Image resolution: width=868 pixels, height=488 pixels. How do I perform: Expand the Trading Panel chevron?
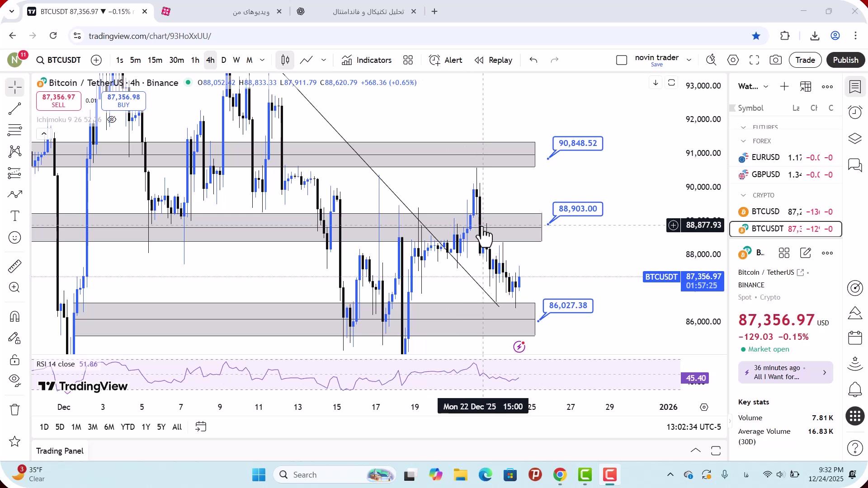pyautogui.click(x=696, y=450)
